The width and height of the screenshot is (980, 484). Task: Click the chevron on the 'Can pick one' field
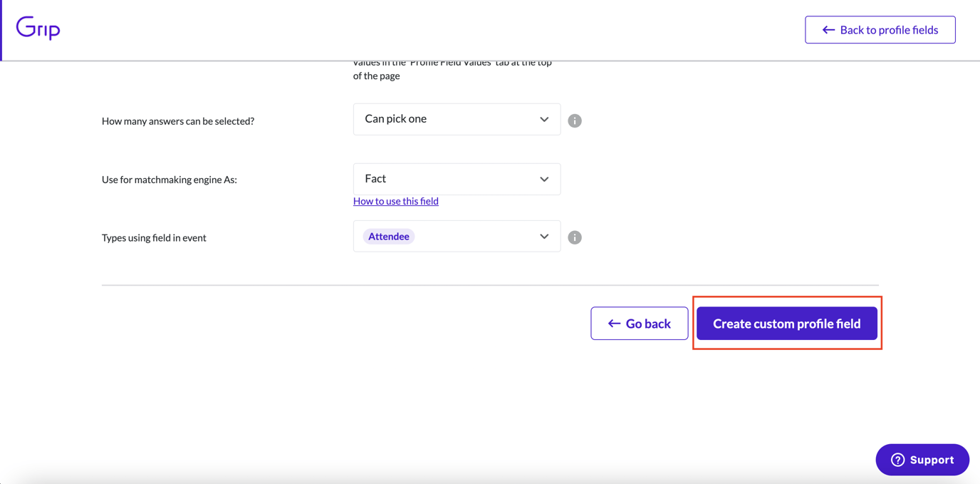point(544,119)
